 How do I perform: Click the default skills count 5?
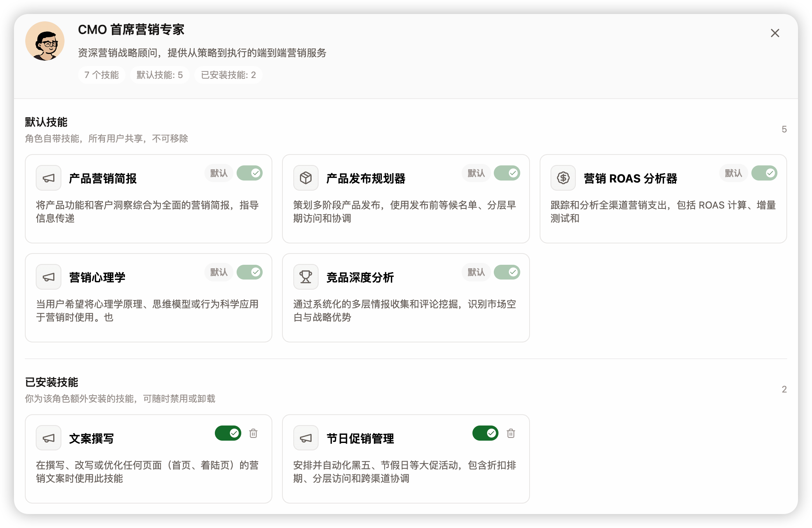[x=784, y=129]
